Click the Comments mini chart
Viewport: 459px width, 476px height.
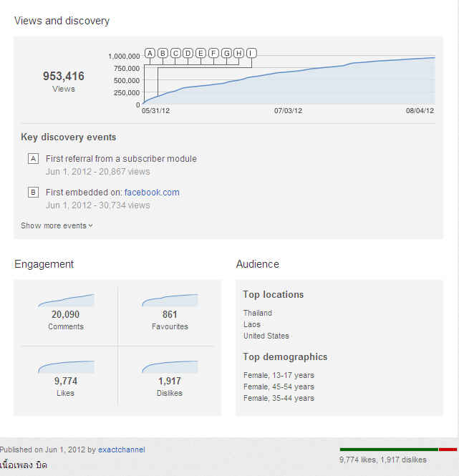(x=66, y=300)
